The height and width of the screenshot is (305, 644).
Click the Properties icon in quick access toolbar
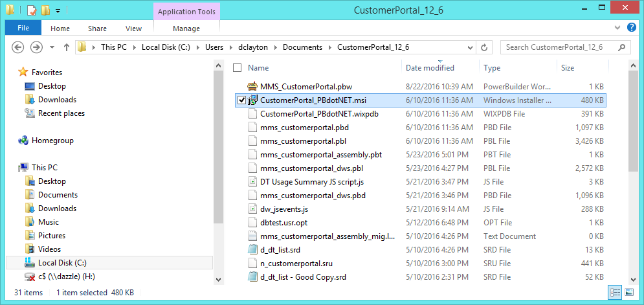pos(32,10)
